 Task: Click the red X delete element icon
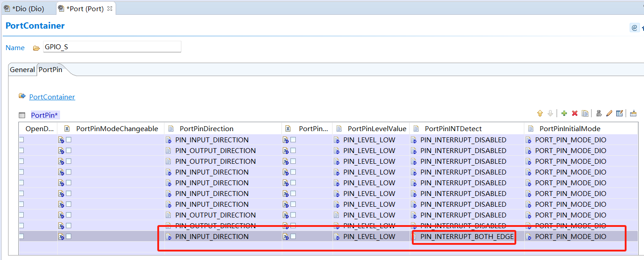coord(575,114)
